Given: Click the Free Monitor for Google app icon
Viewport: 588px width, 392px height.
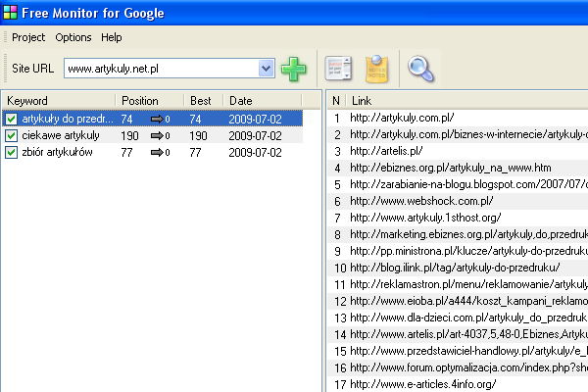Looking at the screenshot, I should click(x=10, y=13).
